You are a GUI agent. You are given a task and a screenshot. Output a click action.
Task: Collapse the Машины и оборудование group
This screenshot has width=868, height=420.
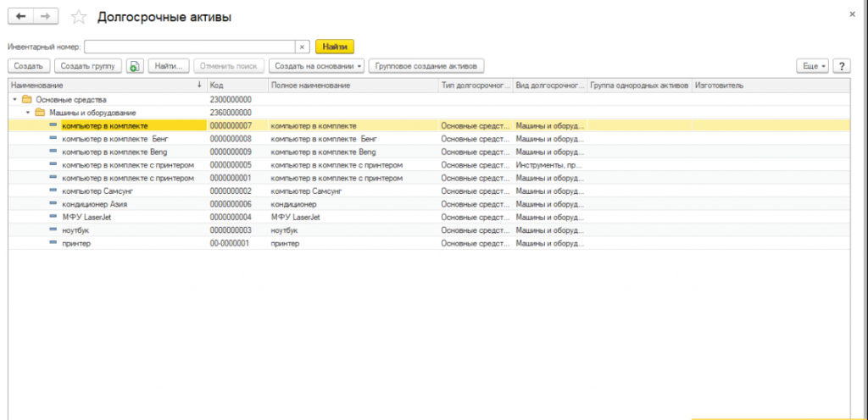(27, 112)
